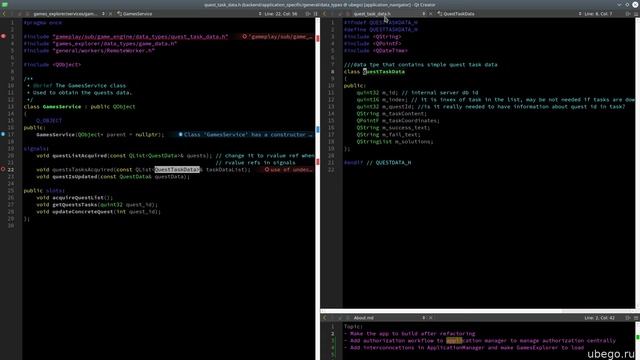Image resolution: width=640 pixels, height=360 pixels.
Task: Select 'use of undec..' error annotation
Action: (x=288, y=169)
